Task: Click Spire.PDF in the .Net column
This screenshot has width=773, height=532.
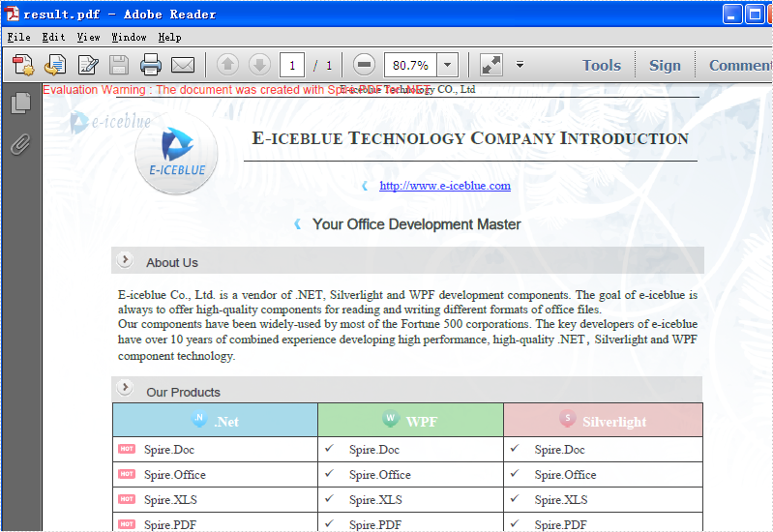Action: point(170,524)
